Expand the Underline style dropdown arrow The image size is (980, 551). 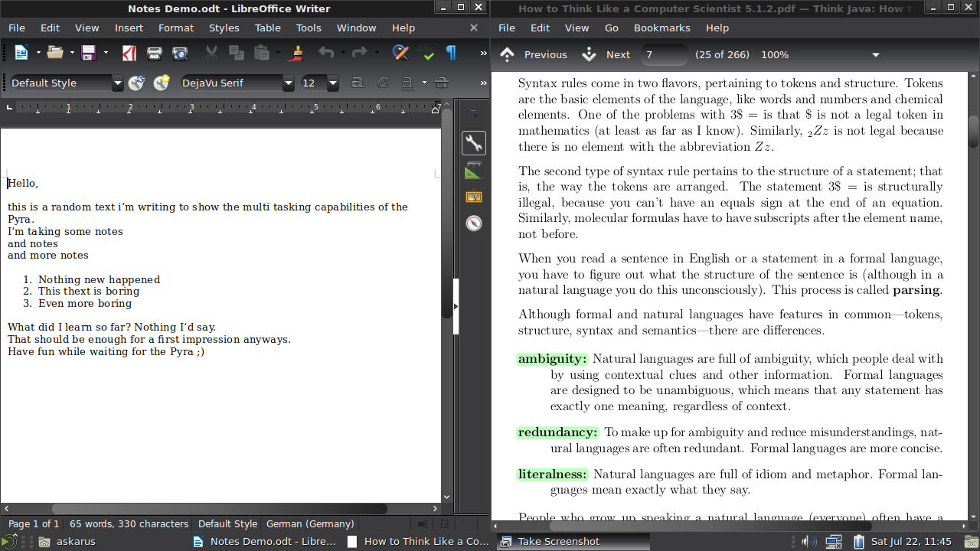(424, 83)
